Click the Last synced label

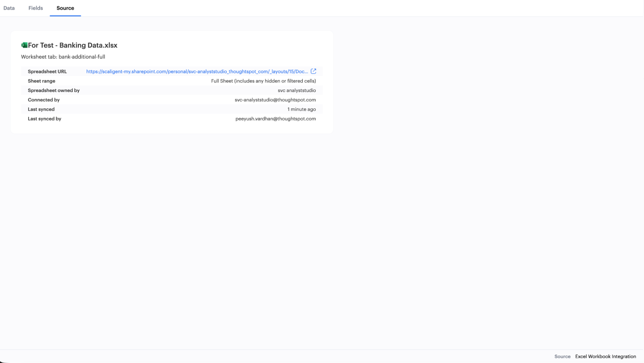(x=41, y=109)
